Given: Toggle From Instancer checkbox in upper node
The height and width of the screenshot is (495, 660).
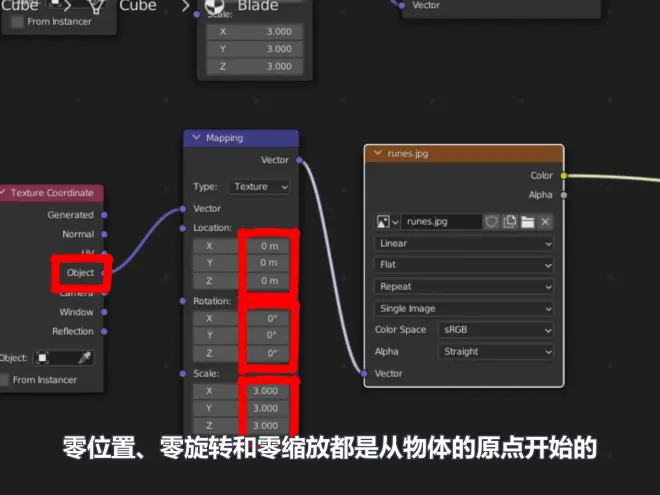Looking at the screenshot, I should coord(17,21).
